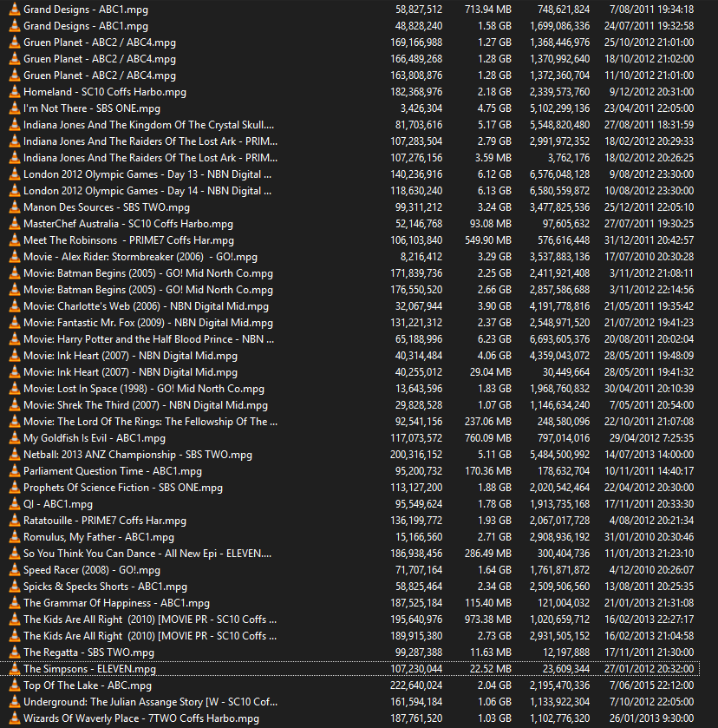Click the VLC icon for MasterChef Australia
The width and height of the screenshot is (718, 728).
click(13, 224)
